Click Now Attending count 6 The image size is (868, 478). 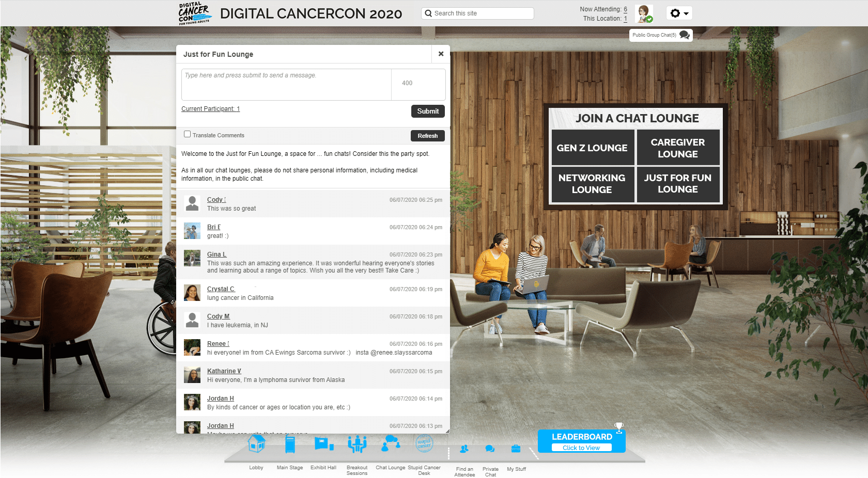click(x=625, y=9)
